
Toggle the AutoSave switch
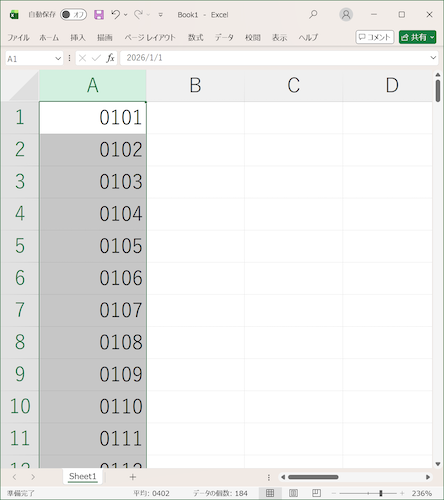pos(73,15)
